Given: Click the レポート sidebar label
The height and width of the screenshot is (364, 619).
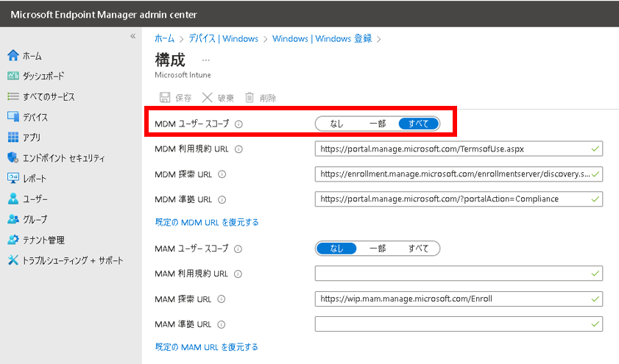Looking at the screenshot, I should [x=35, y=178].
